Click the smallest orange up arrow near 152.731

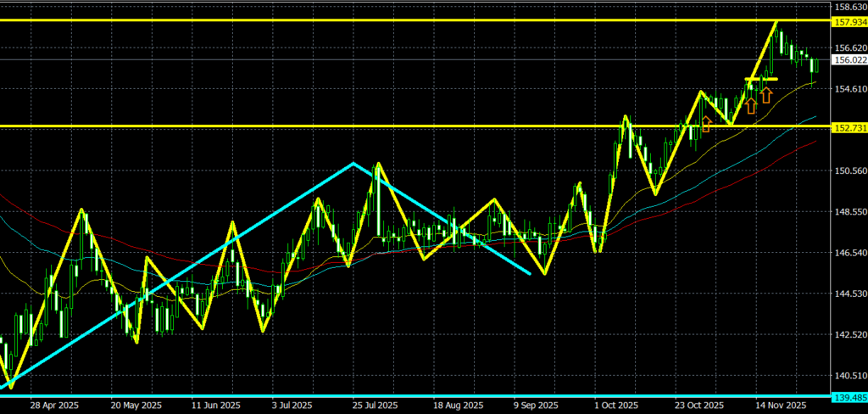[706, 125]
